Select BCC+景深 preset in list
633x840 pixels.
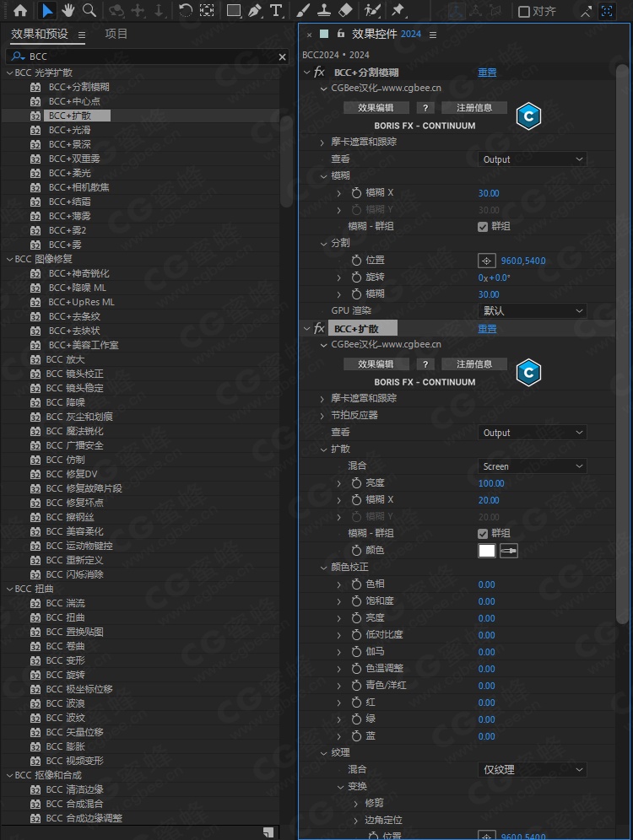click(70, 144)
